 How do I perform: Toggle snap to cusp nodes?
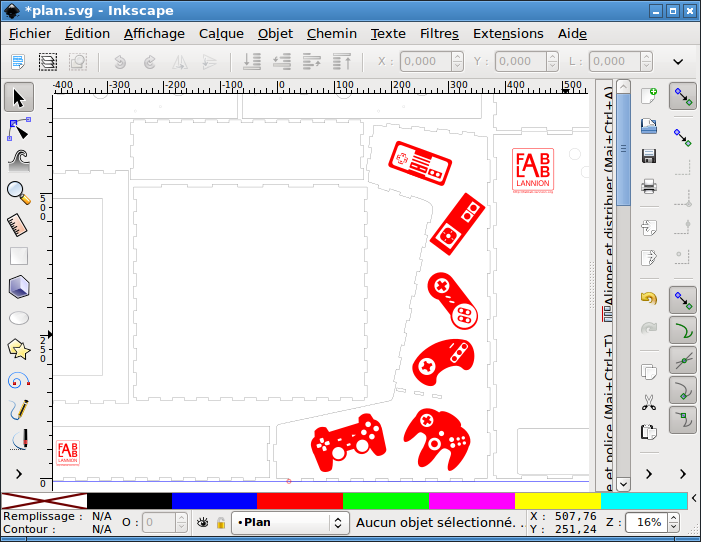point(683,390)
